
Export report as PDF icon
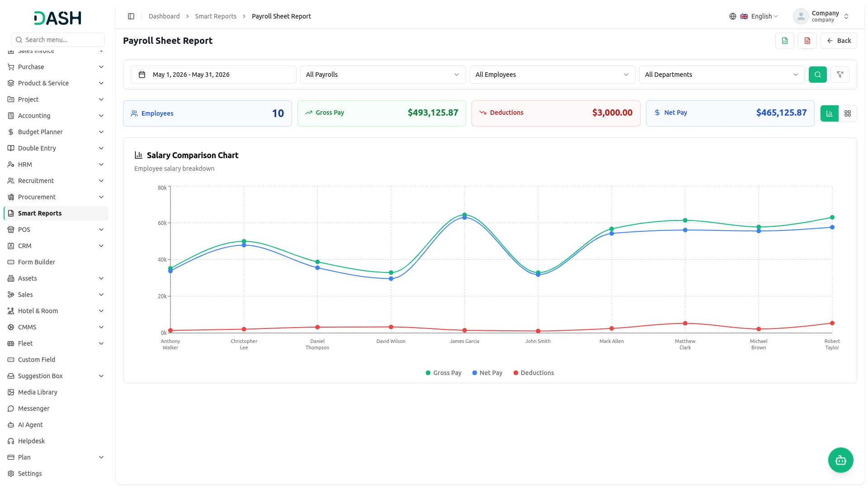coord(807,41)
